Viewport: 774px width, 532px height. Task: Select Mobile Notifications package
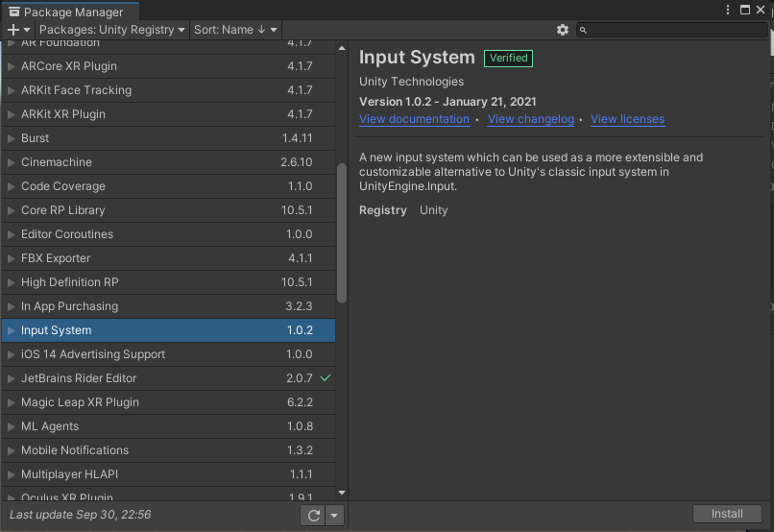tap(168, 450)
